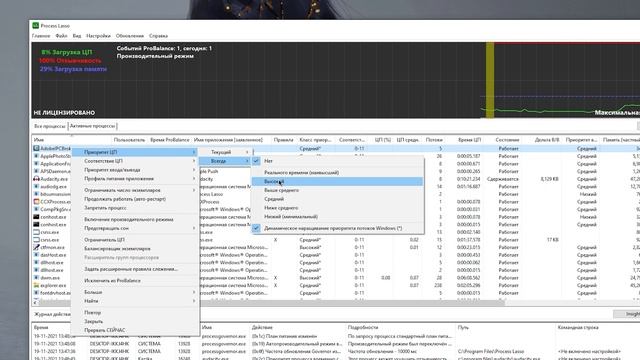Expand the Ограничивать число экземпляров submenu
The height and width of the screenshot is (360, 640).
point(135,190)
